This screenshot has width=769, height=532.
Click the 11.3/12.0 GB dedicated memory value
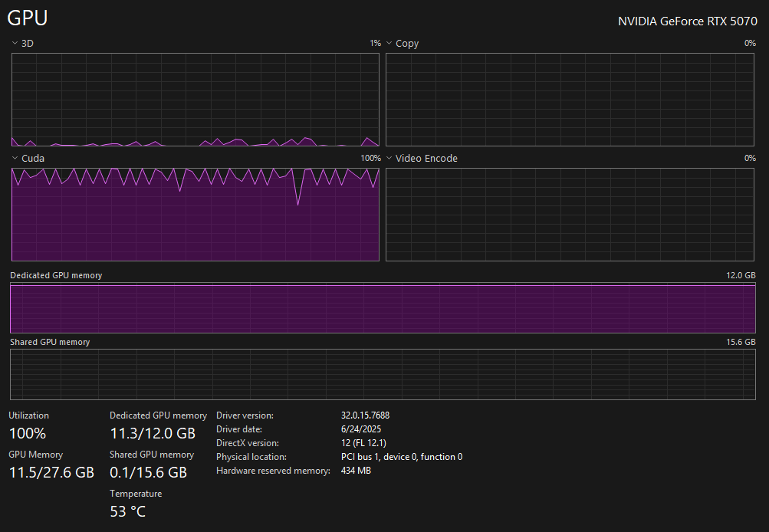tap(153, 433)
